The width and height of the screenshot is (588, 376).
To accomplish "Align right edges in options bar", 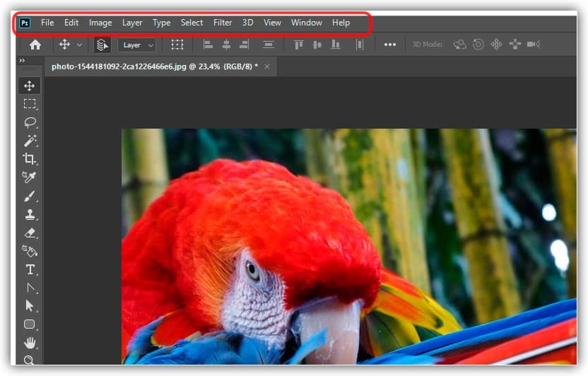I will pos(244,45).
